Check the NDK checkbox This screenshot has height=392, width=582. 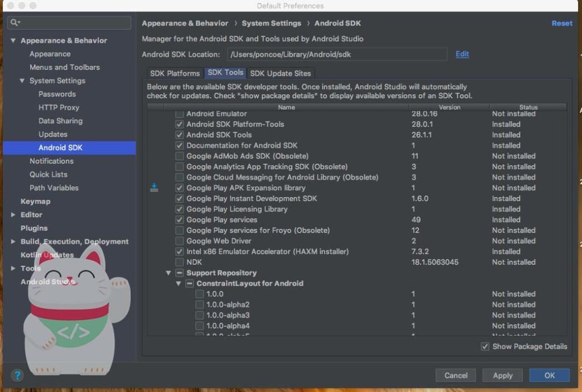click(x=180, y=262)
